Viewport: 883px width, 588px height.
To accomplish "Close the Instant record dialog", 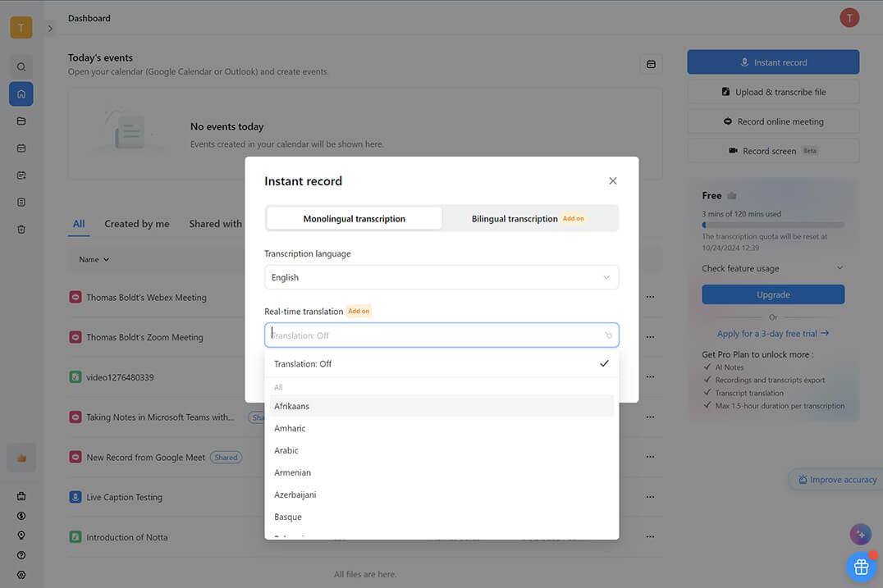I will (x=613, y=180).
